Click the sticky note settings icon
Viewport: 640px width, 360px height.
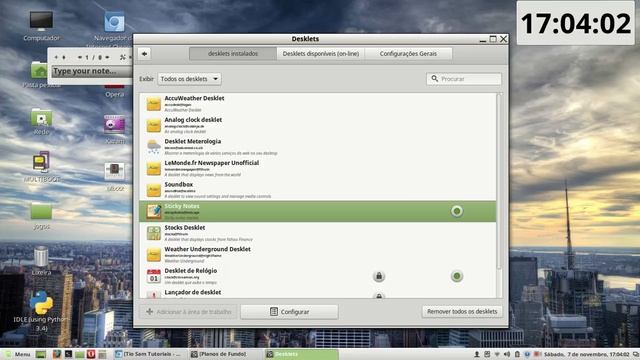tap(122, 57)
